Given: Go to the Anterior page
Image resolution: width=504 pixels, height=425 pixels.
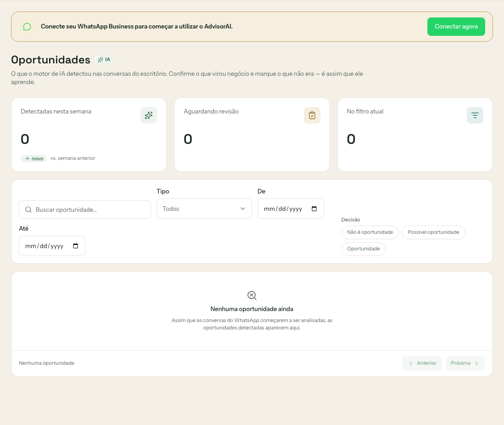Looking at the screenshot, I should (x=422, y=363).
